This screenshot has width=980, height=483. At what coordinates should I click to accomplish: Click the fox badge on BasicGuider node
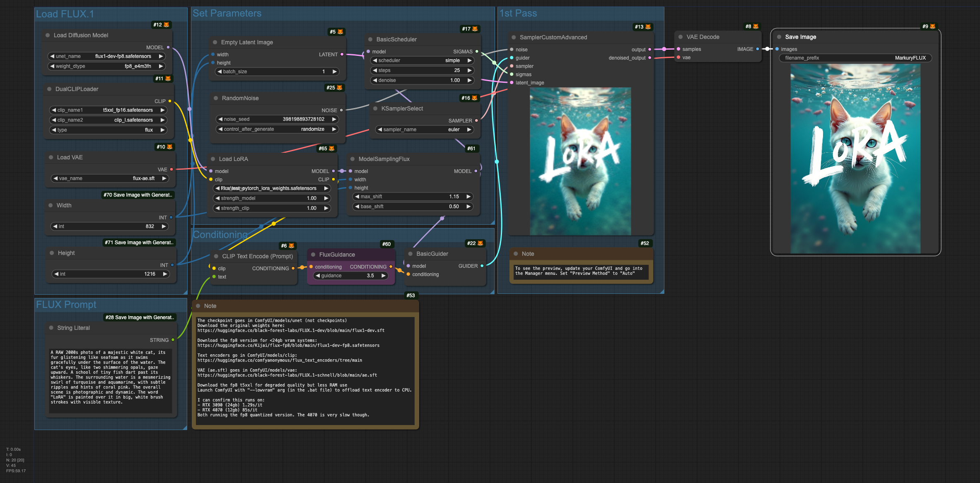[x=480, y=243]
